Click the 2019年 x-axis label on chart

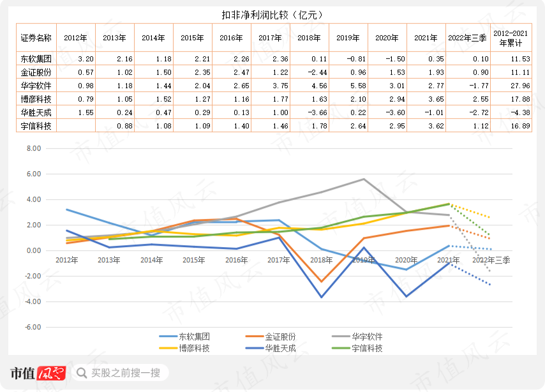(x=364, y=260)
